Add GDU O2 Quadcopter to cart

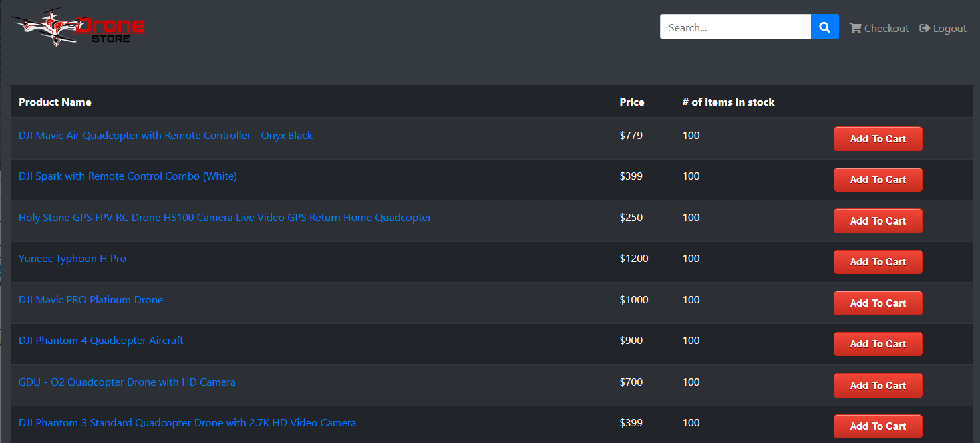tap(878, 386)
